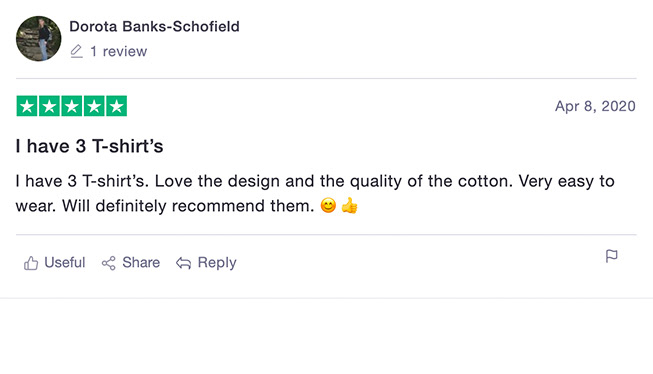653x374 pixels.
Task: Click the Share network icon
Action: 109,263
